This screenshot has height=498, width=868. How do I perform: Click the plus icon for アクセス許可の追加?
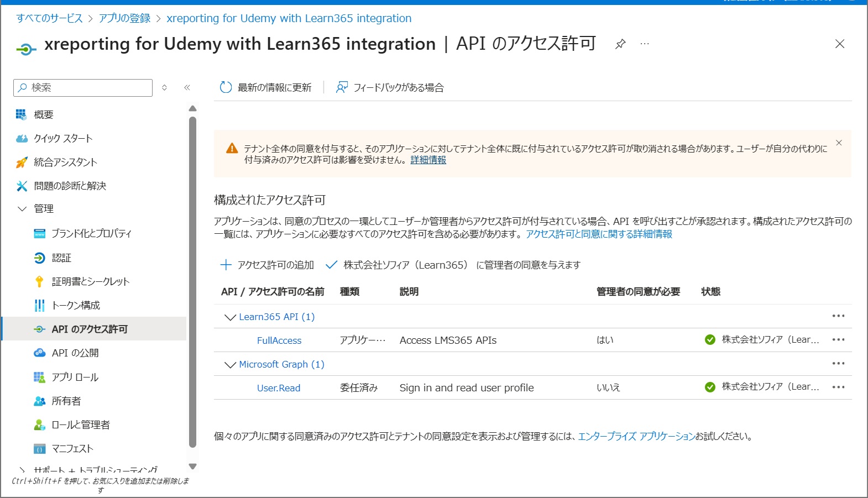226,265
